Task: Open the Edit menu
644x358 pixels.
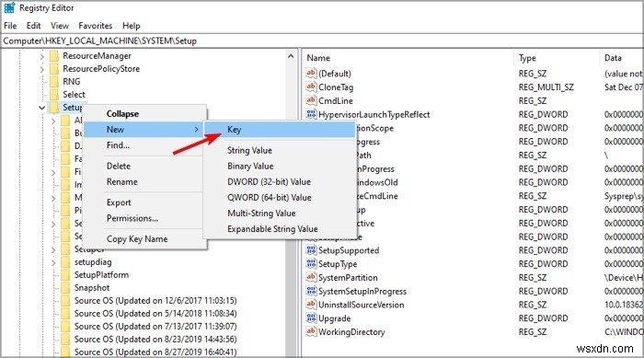Action: pyautogui.click(x=34, y=26)
